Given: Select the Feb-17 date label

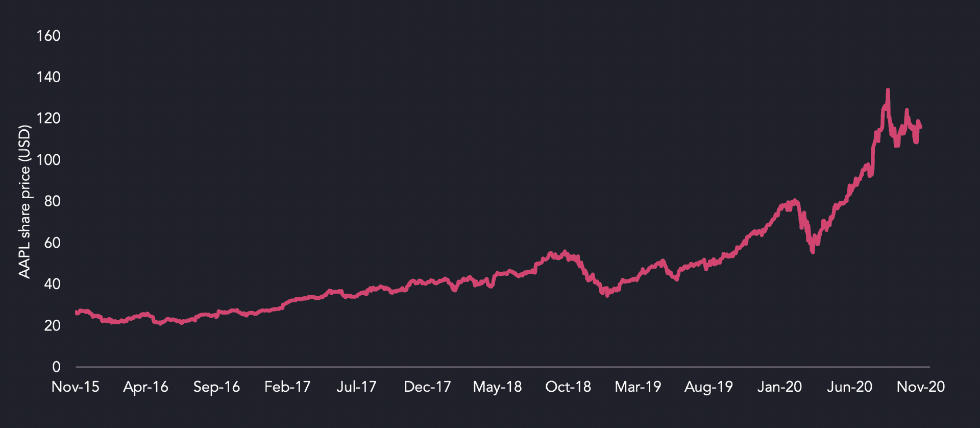Looking at the screenshot, I should (287, 387).
